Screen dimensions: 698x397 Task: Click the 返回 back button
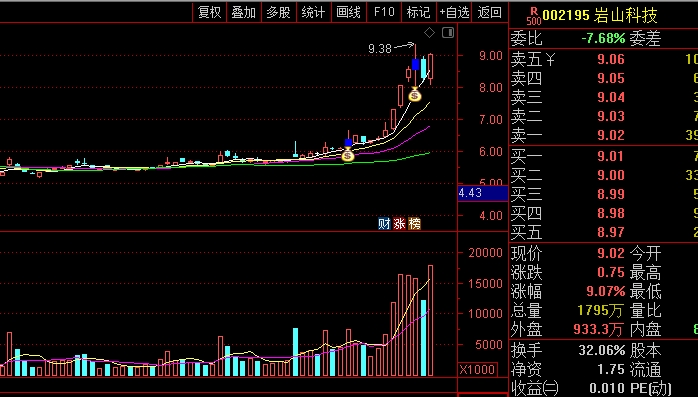490,12
